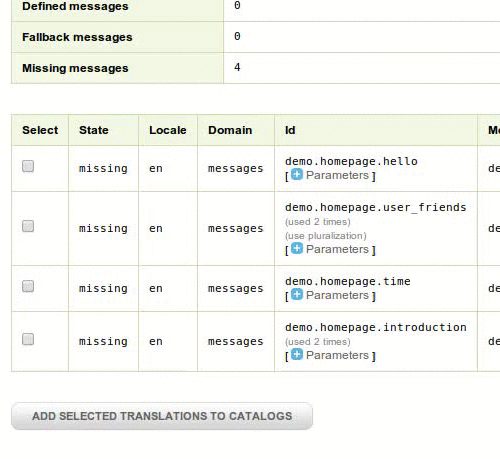Screen dimensions: 500x459
Task: Click plus icon under demo.homepage.introduction
Action: [x=297, y=354]
